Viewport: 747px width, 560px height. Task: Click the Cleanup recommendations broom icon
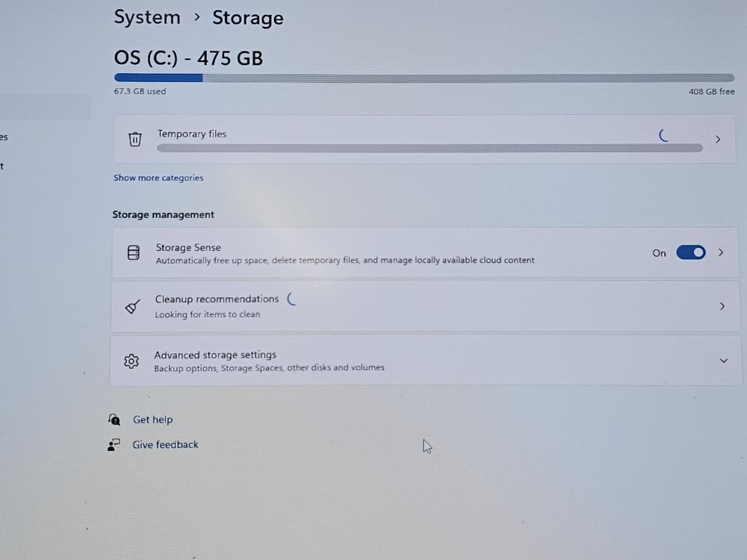(132, 306)
